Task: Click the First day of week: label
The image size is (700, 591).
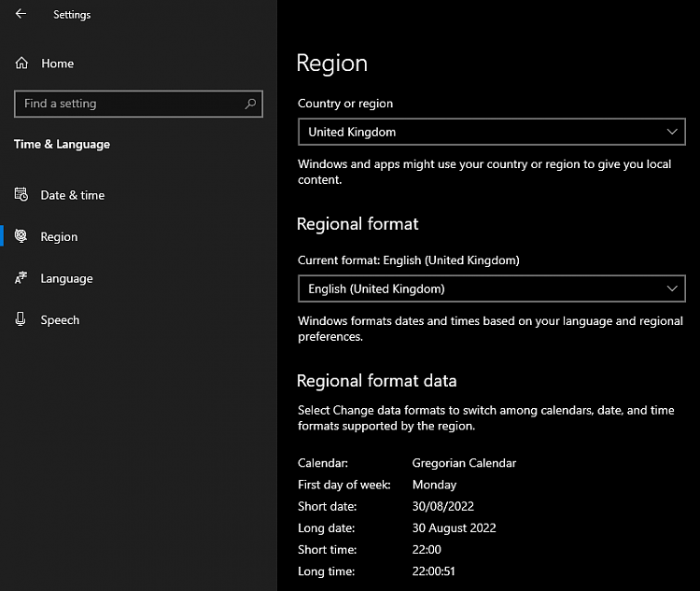Action: coord(344,485)
